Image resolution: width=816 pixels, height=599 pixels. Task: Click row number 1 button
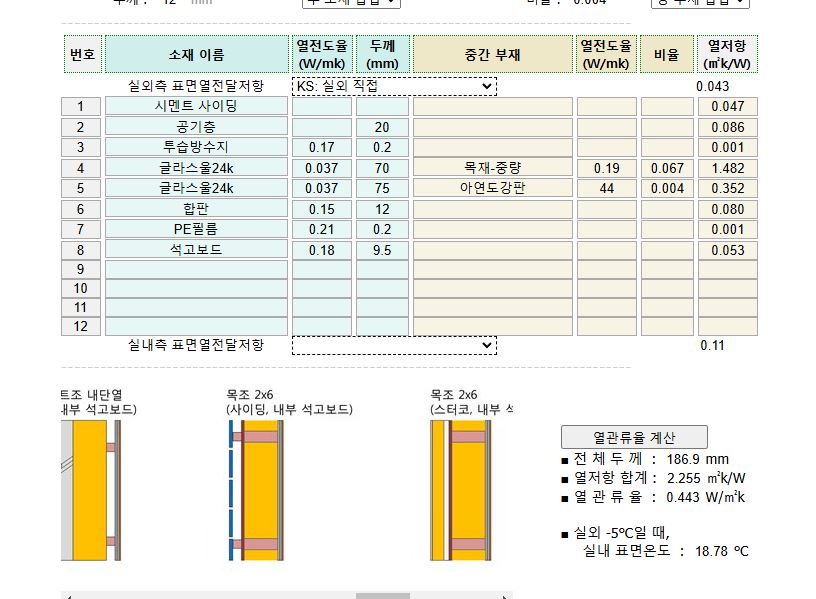point(81,107)
